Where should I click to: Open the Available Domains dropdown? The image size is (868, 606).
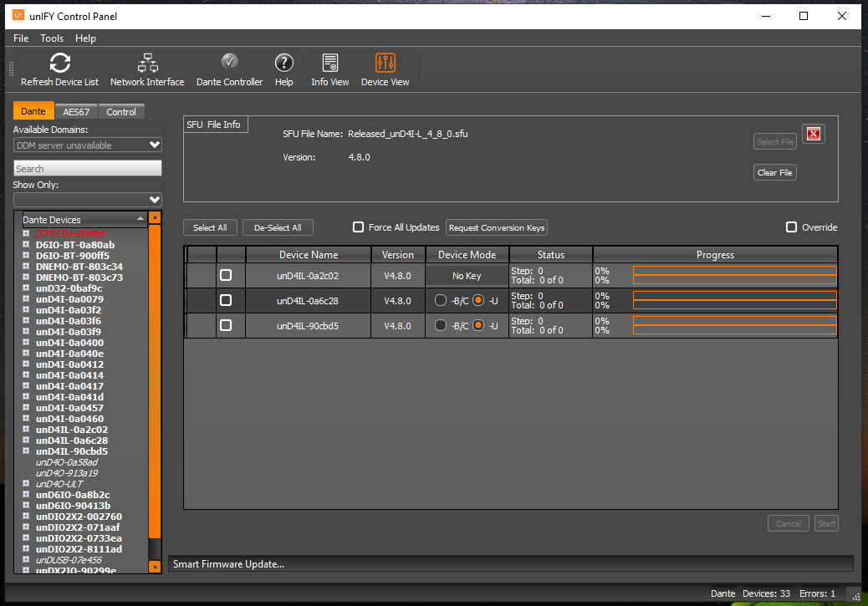[88, 145]
